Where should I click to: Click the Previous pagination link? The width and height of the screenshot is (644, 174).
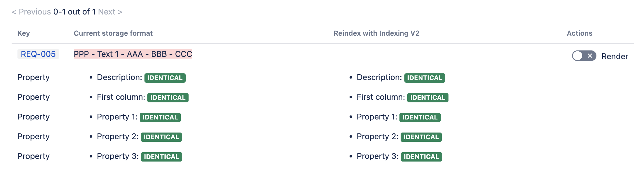point(31,12)
